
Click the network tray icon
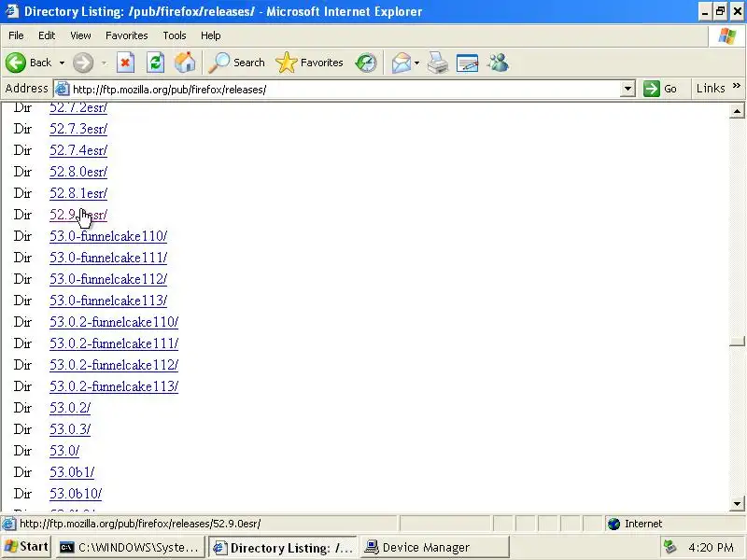coord(670,547)
